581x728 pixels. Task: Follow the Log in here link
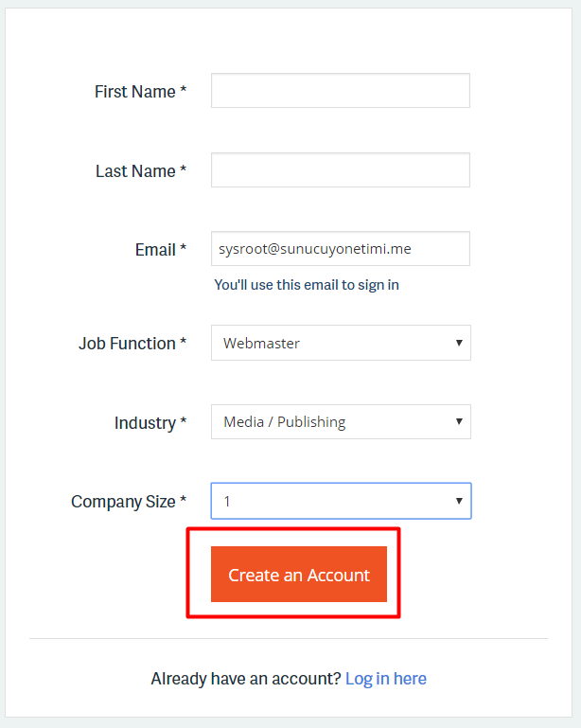click(385, 679)
